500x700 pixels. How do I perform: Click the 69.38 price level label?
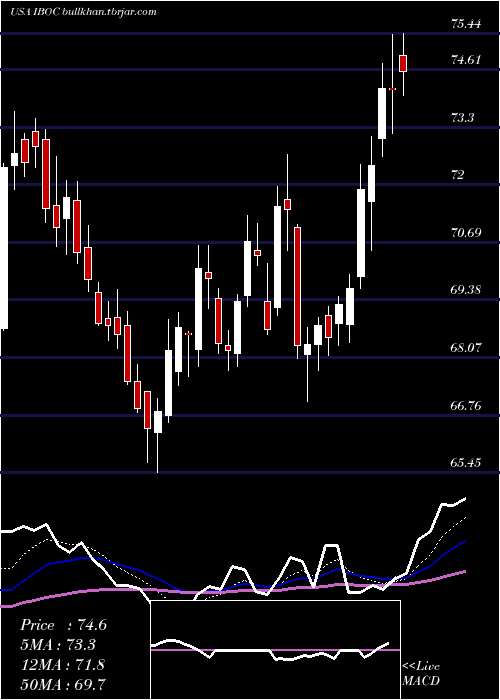(x=466, y=290)
